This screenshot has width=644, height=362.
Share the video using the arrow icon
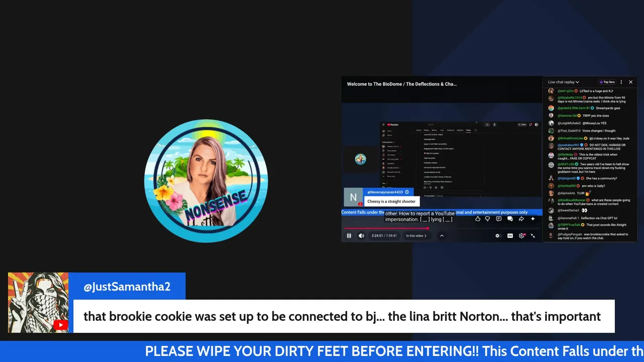[x=521, y=219]
